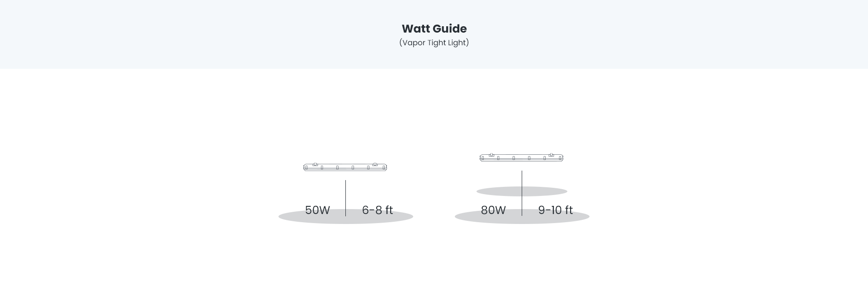The image size is (868, 281).
Task: Click left mounting clip on 80W fixture
Action: pyautogui.click(x=491, y=155)
